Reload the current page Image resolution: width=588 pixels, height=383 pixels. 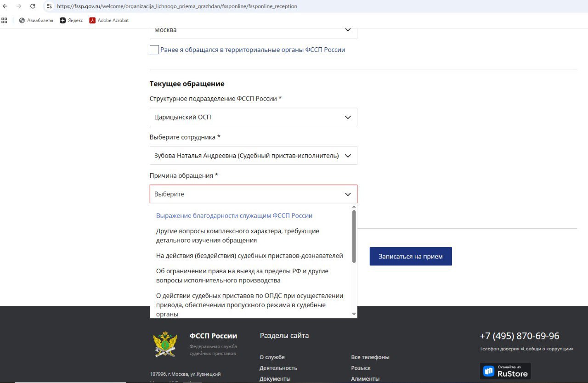pyautogui.click(x=33, y=6)
